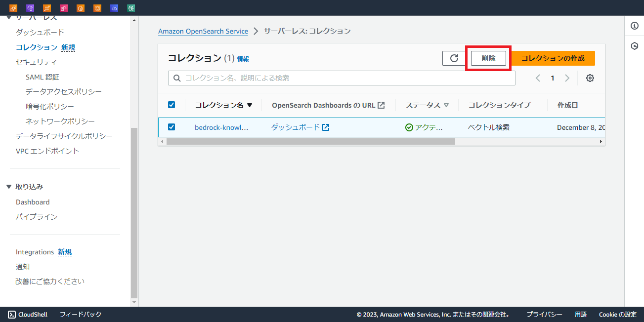Image resolution: width=644 pixels, height=322 pixels.
Task: Click 改善にご協力ください link
Action: point(50,282)
